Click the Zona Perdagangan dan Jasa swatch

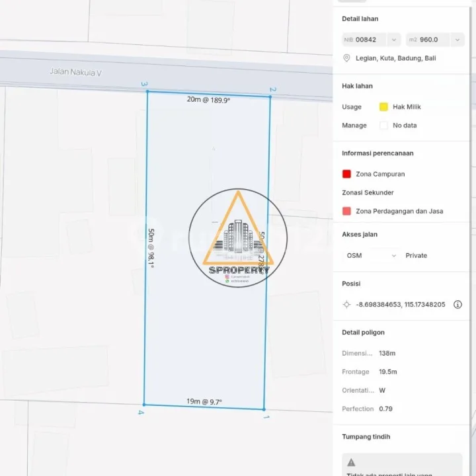click(x=346, y=211)
